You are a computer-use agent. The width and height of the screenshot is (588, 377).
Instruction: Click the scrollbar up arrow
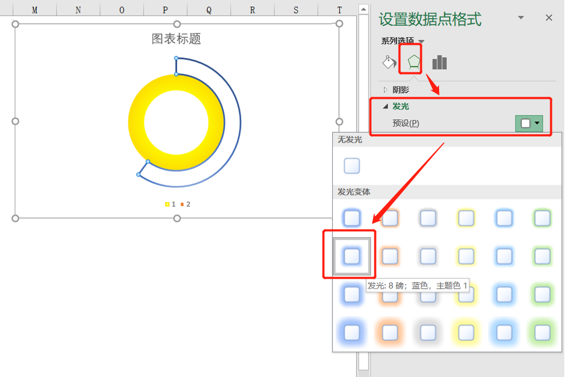point(364,9)
